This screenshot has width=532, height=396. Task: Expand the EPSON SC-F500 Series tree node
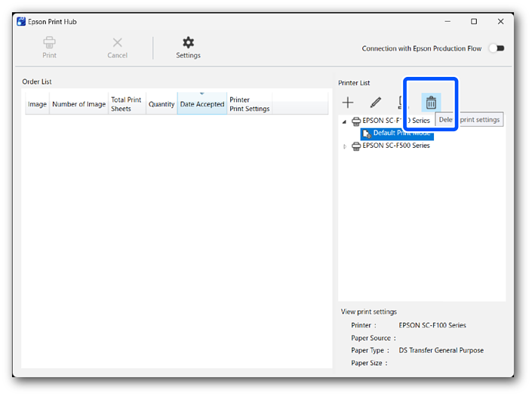(x=346, y=146)
